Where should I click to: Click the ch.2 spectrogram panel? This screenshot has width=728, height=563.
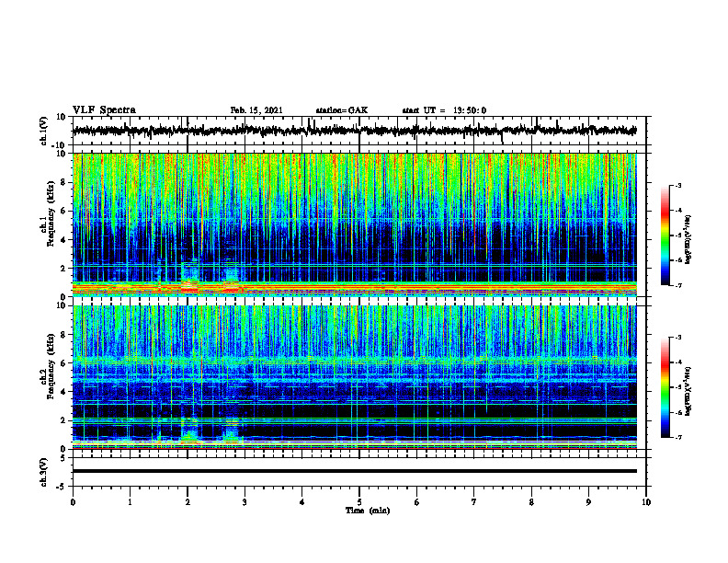[354, 377]
